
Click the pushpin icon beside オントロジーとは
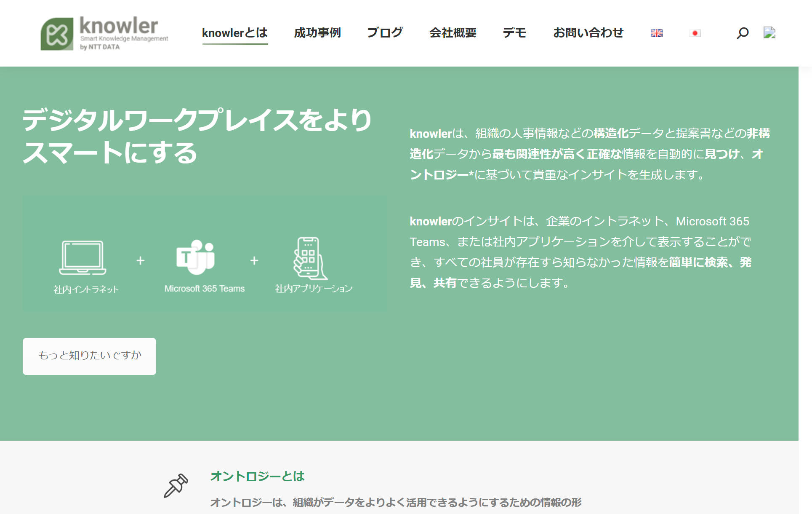point(176,486)
